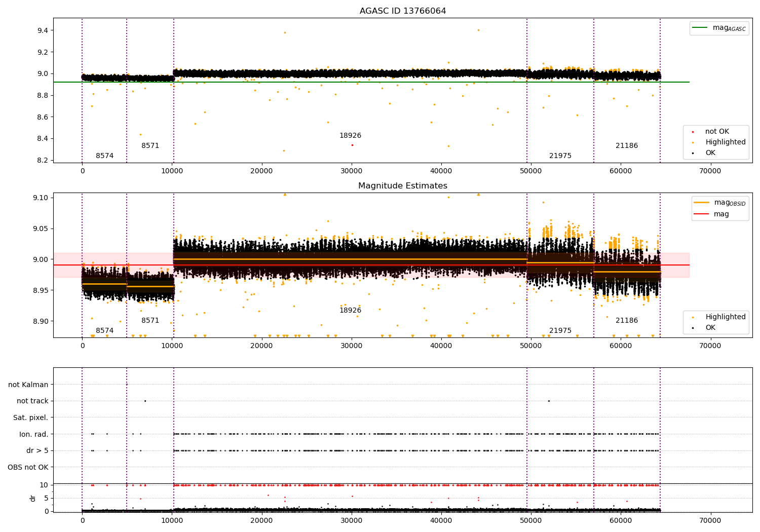Select the mag AGASC legend entry
The width and height of the screenshot is (760, 532).
719,28
